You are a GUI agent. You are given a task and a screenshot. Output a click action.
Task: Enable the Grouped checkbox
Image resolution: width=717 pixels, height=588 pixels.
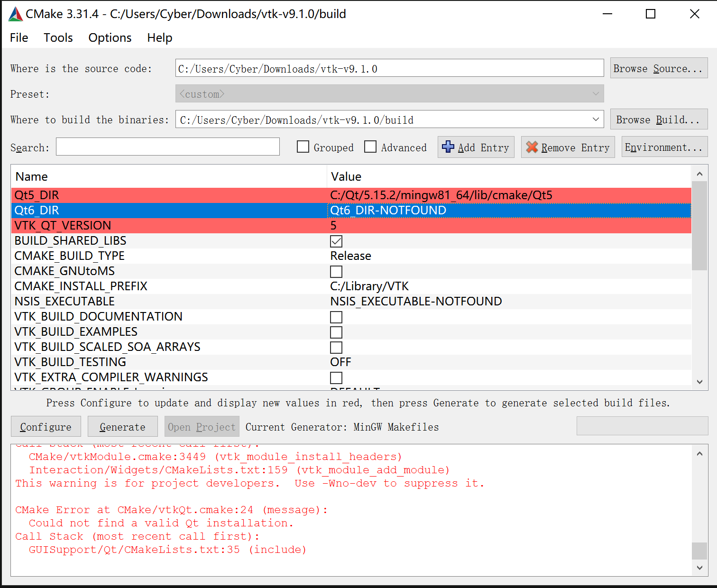coord(303,147)
